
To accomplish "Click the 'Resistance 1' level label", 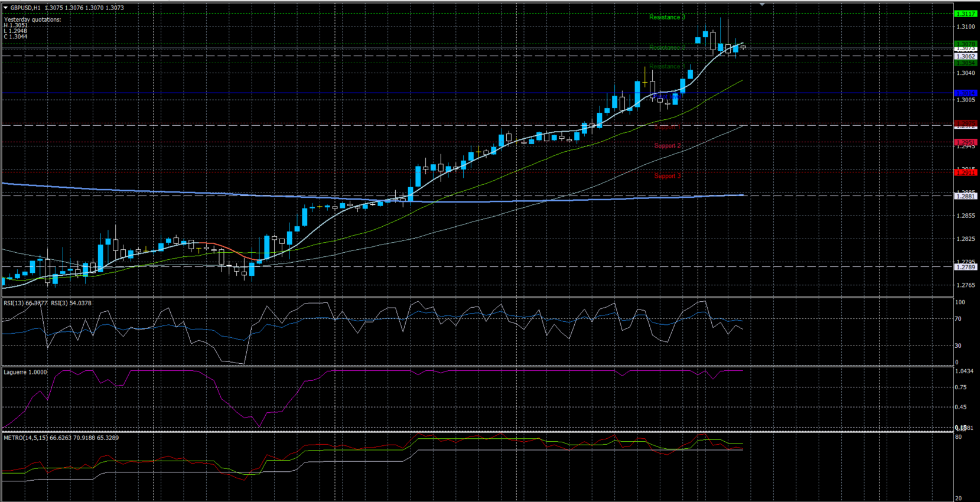I will [x=667, y=66].
